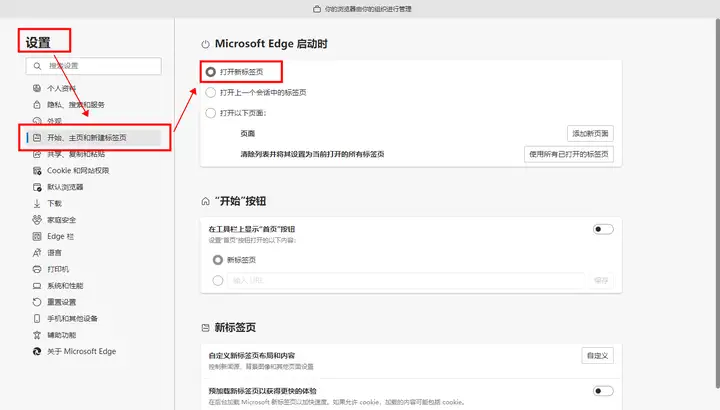Image resolution: width=720 pixels, height=410 pixels.
Task: Click the 新标签页 section heading
Action: [235, 327]
